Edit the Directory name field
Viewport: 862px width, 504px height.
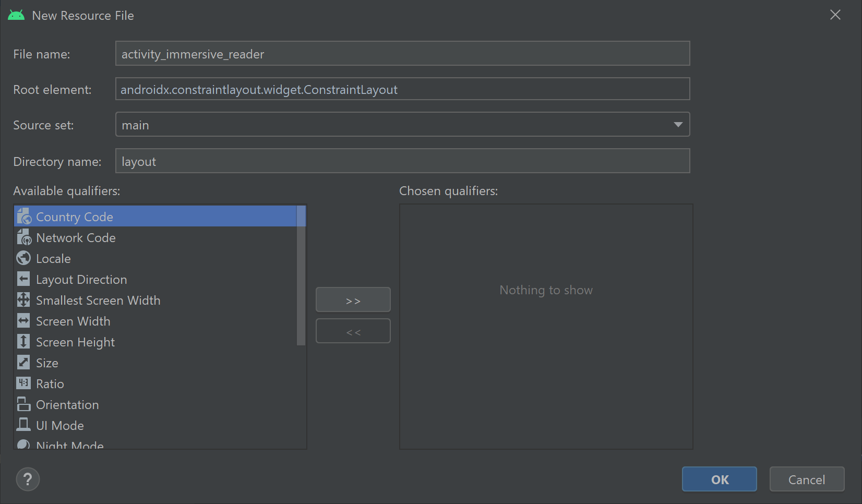coord(402,161)
